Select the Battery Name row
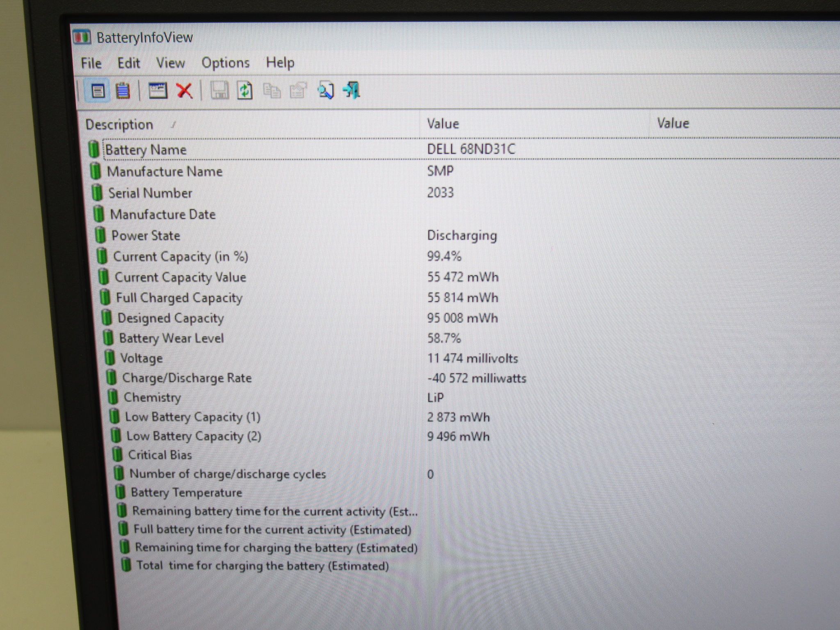Image resolution: width=840 pixels, height=630 pixels. click(463, 149)
